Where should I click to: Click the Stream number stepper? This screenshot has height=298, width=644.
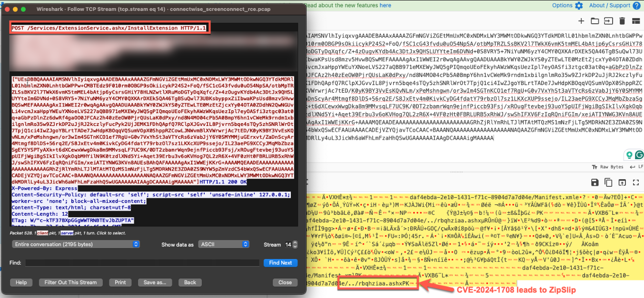pos(295,244)
